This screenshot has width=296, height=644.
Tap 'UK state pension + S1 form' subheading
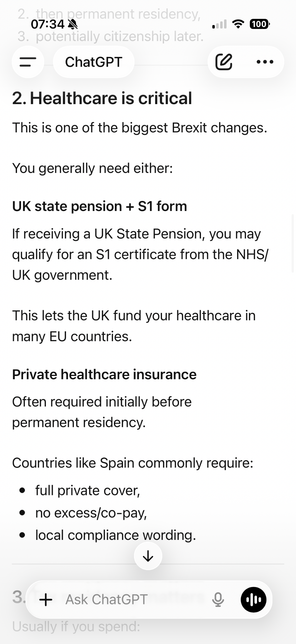[x=99, y=206]
